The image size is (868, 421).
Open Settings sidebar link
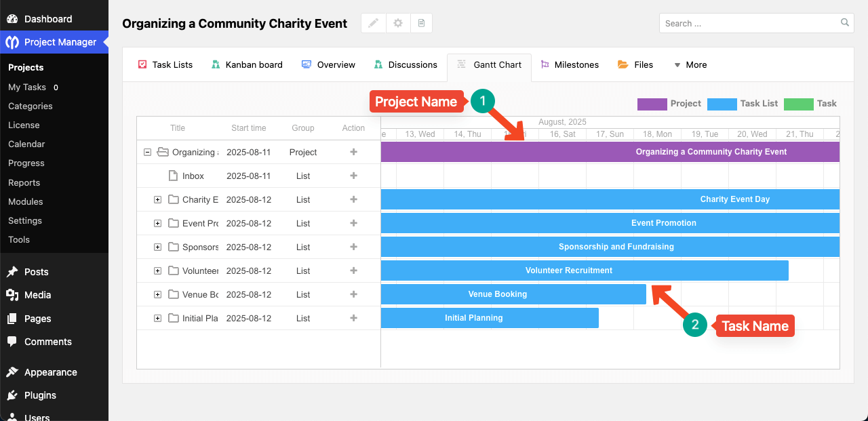coord(25,220)
